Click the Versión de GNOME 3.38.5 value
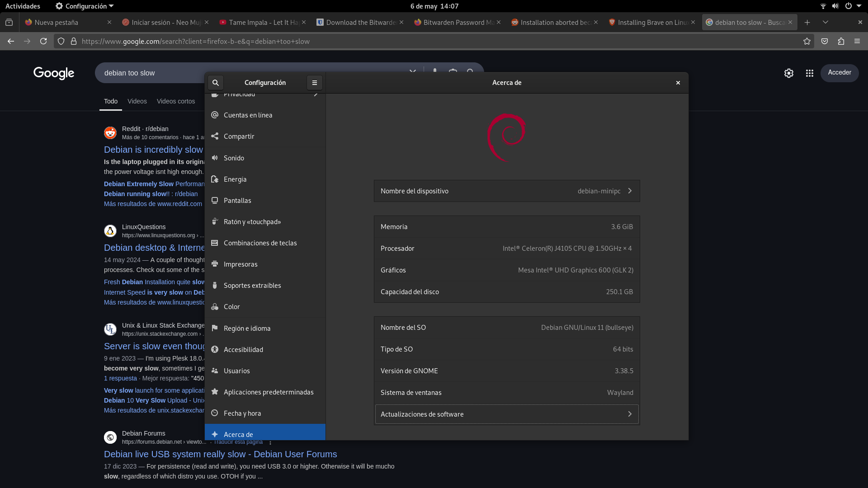This screenshot has width=868, height=488. (624, 371)
